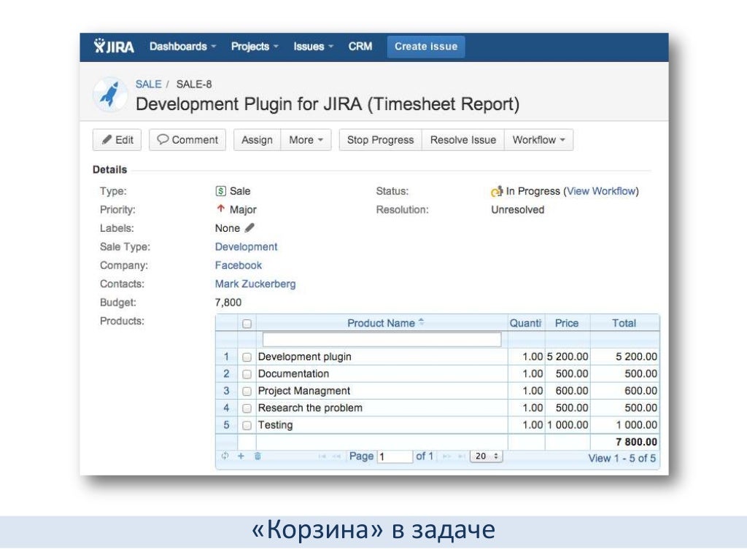747x560 pixels.
Task: Open the rows-per-page 20 selector
Action: (x=487, y=456)
